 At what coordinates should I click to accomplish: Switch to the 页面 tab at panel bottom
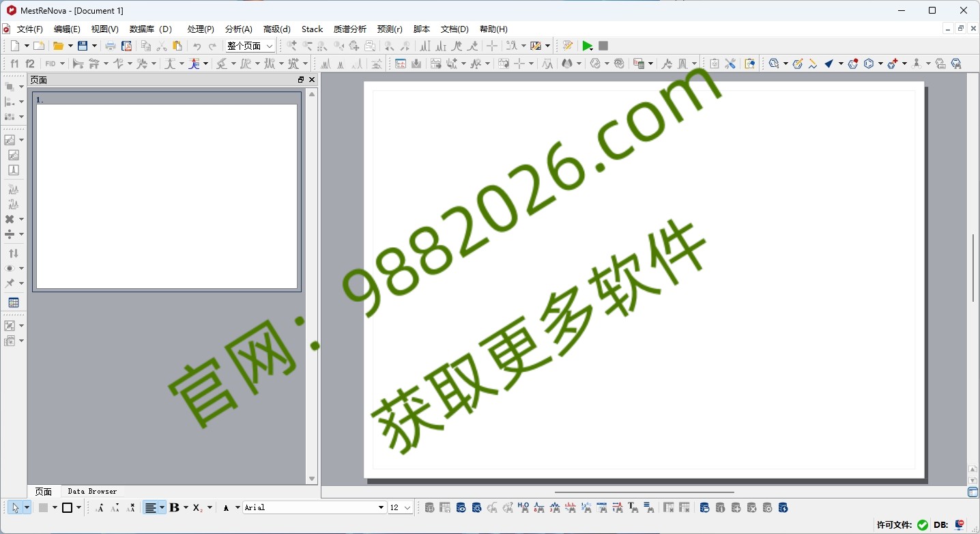[x=44, y=491]
